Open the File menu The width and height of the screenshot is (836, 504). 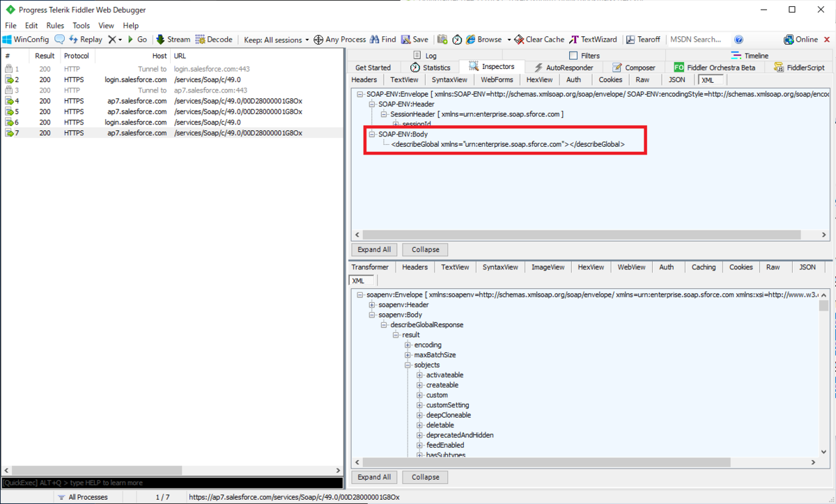10,26
